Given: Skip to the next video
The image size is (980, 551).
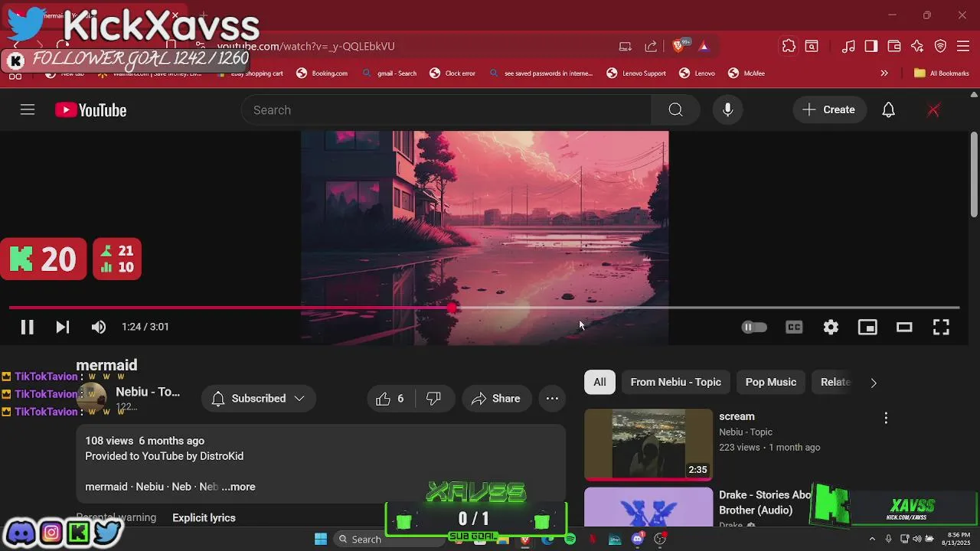Looking at the screenshot, I should click(x=63, y=328).
